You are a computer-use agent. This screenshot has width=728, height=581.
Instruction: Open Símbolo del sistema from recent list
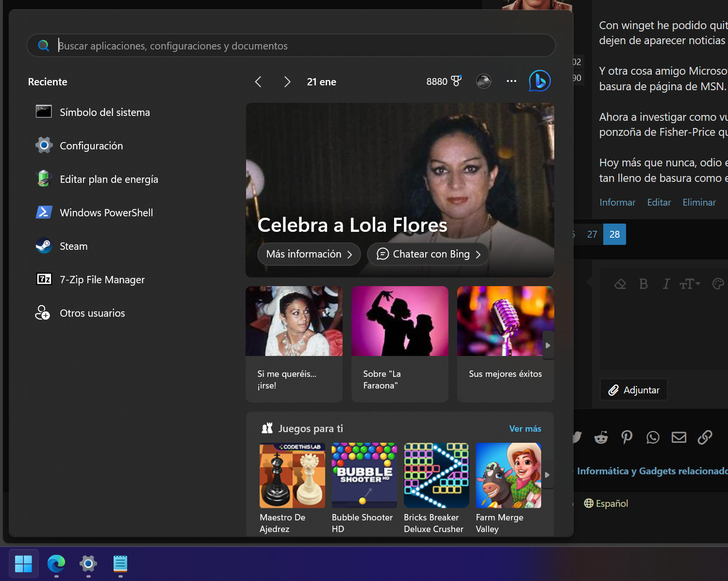click(92, 112)
